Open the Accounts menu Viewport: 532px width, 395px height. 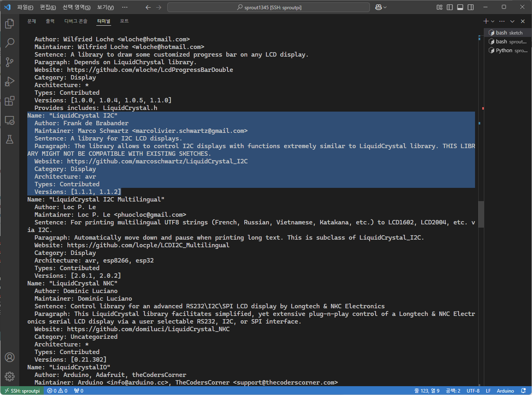click(10, 357)
